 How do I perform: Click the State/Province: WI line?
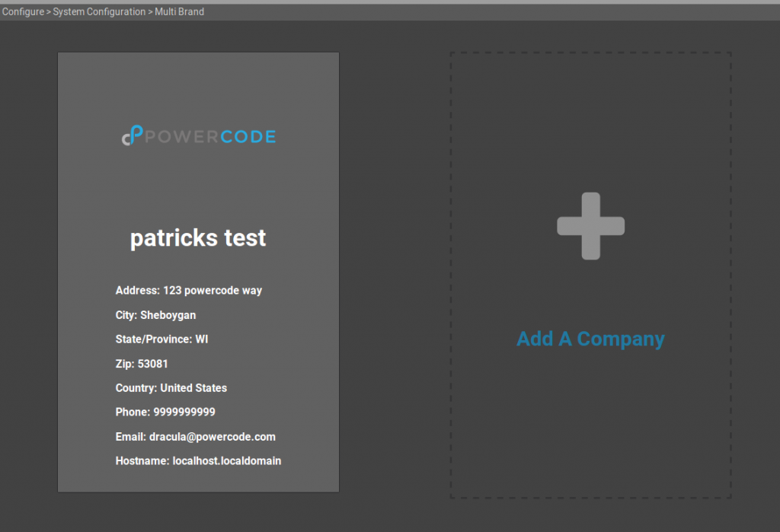(161, 339)
